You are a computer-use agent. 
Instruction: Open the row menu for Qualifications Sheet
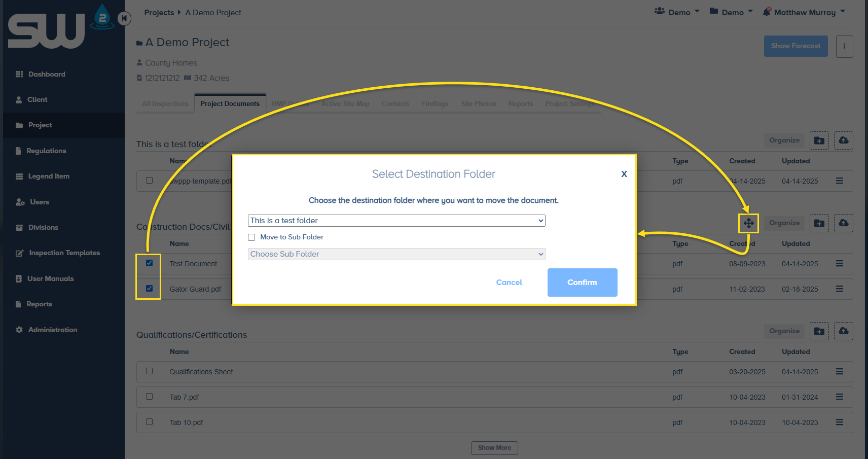click(839, 372)
